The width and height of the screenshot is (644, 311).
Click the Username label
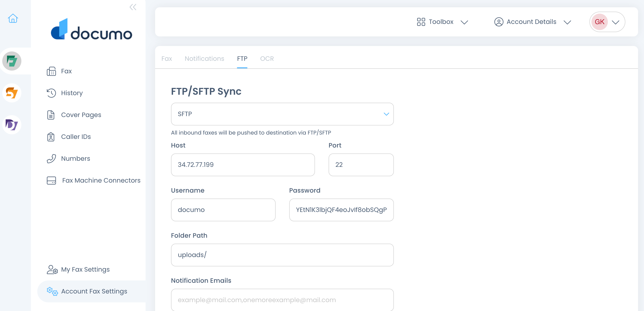coord(188,190)
